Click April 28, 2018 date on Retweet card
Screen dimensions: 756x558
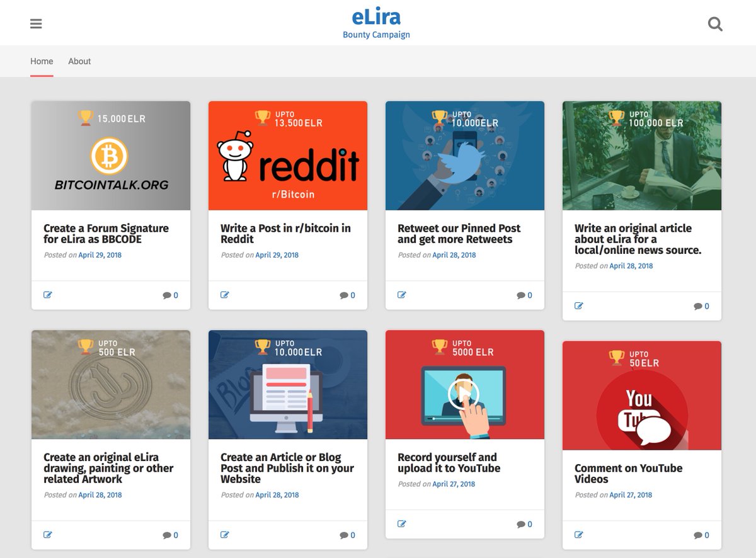(x=454, y=255)
